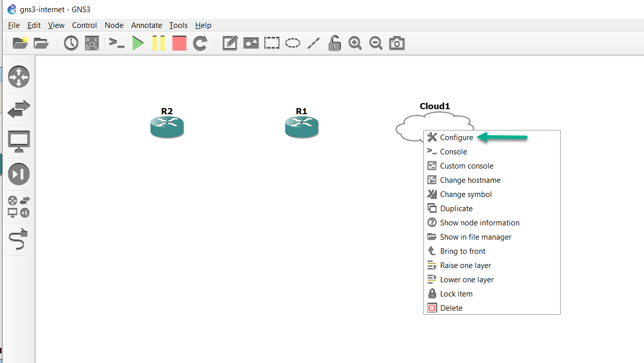The width and height of the screenshot is (644, 363).
Task: Open console to all devices
Action: (117, 43)
